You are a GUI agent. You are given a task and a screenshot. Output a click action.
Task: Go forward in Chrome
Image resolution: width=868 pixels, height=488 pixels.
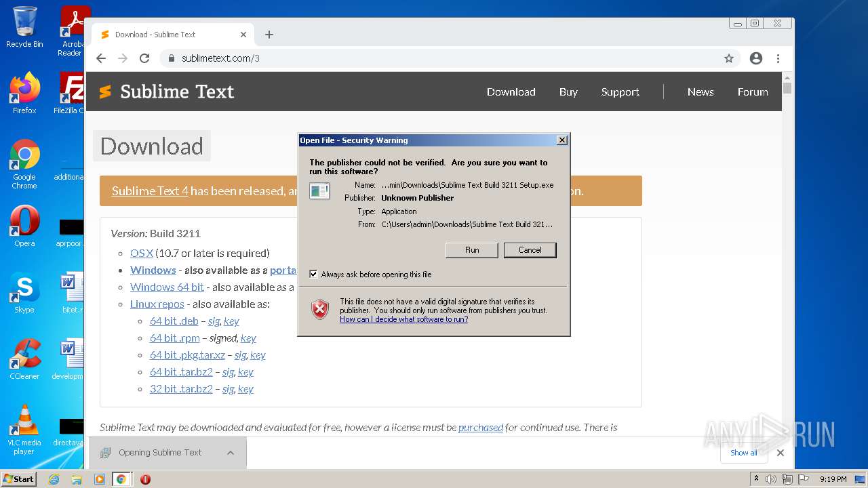coord(123,58)
